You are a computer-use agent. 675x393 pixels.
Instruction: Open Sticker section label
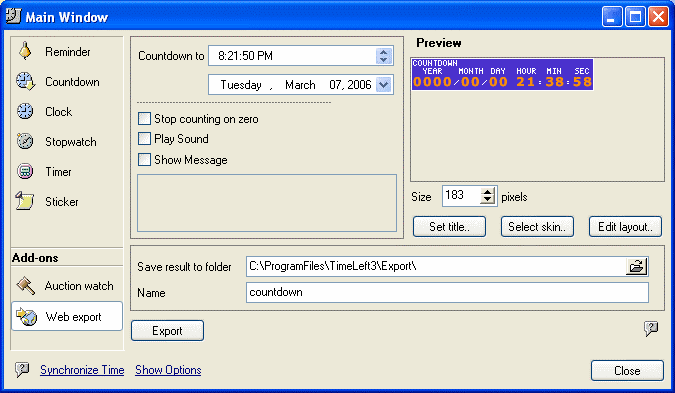62,201
